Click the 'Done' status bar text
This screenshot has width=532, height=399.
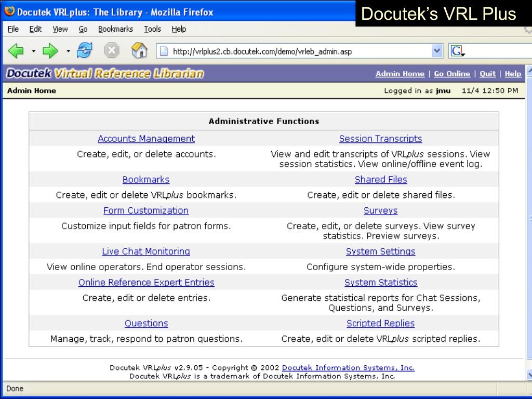tap(15, 389)
